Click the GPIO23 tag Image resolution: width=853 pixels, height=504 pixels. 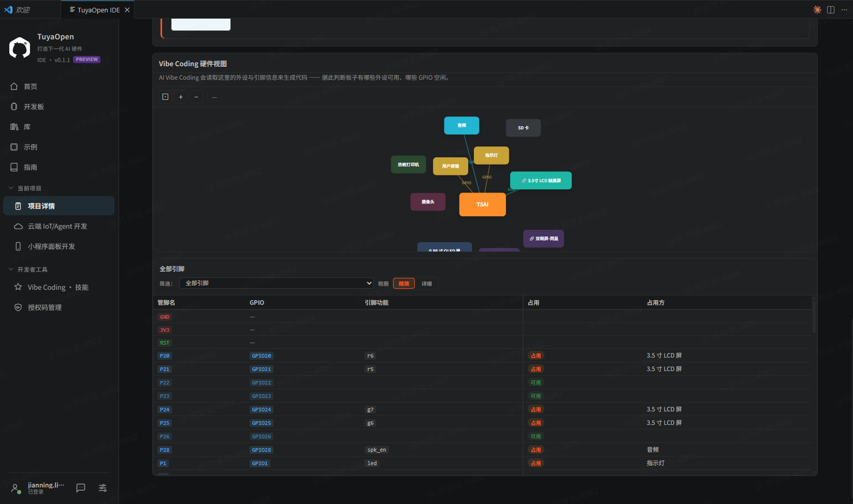(x=262, y=396)
